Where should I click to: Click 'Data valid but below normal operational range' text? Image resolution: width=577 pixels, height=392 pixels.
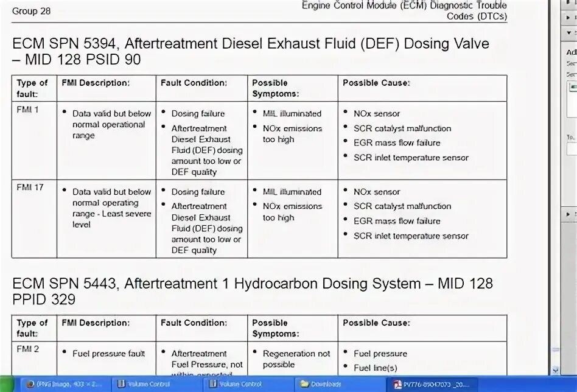tap(111, 124)
